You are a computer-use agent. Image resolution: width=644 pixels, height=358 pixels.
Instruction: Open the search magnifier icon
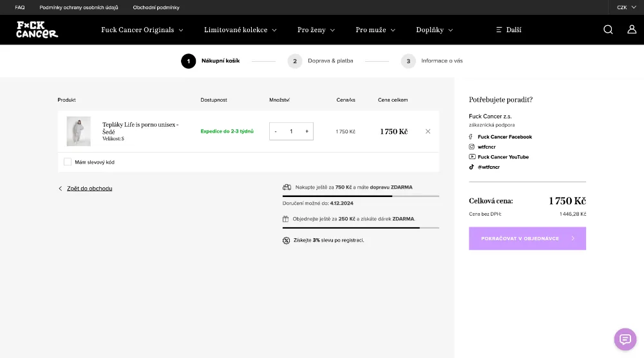pyautogui.click(x=608, y=30)
